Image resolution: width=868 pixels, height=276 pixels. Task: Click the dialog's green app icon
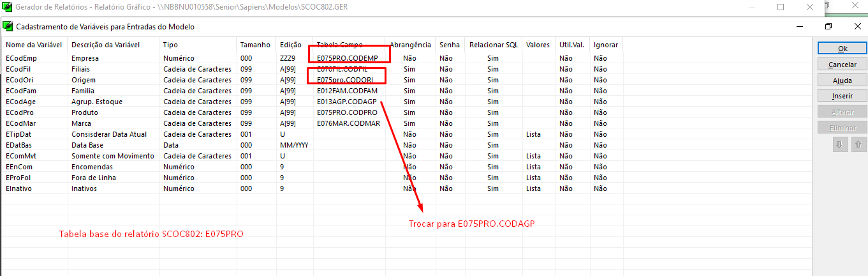tap(8, 27)
